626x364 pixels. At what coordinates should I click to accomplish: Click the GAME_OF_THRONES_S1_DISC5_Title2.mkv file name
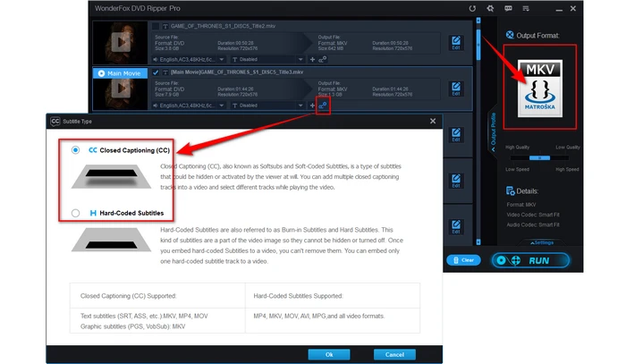[x=223, y=26]
